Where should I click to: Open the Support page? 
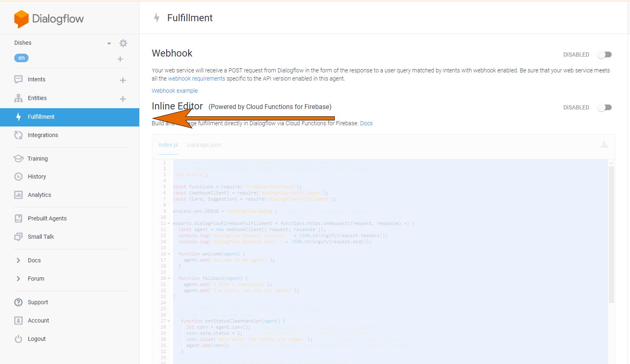(x=38, y=302)
